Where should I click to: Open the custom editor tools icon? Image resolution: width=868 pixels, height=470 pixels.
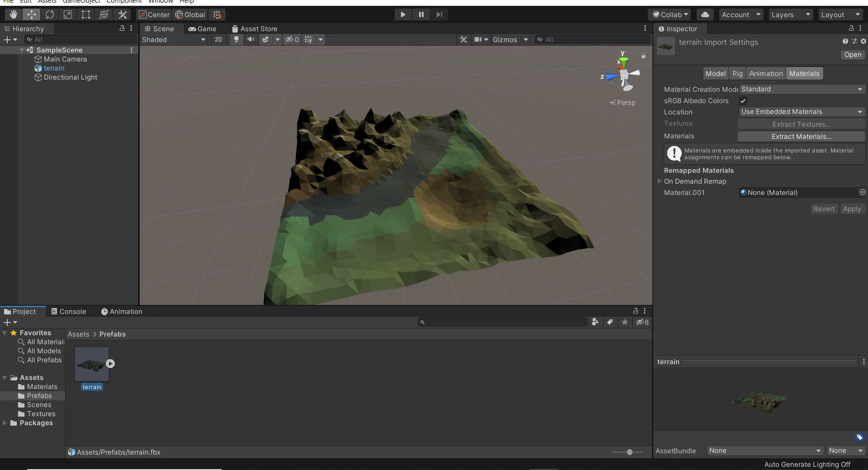122,14
